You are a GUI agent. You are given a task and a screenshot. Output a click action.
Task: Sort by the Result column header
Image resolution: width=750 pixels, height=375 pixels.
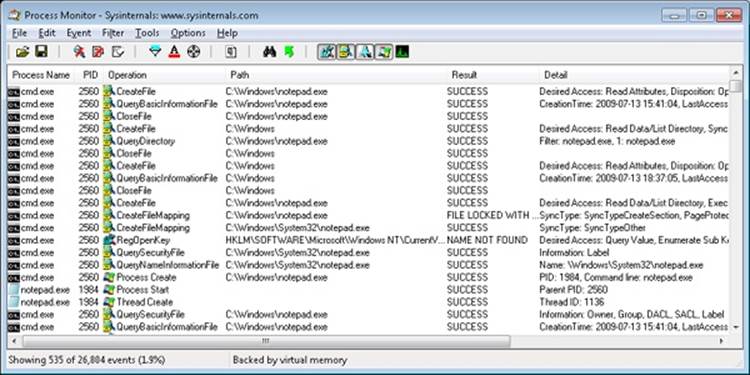point(493,75)
